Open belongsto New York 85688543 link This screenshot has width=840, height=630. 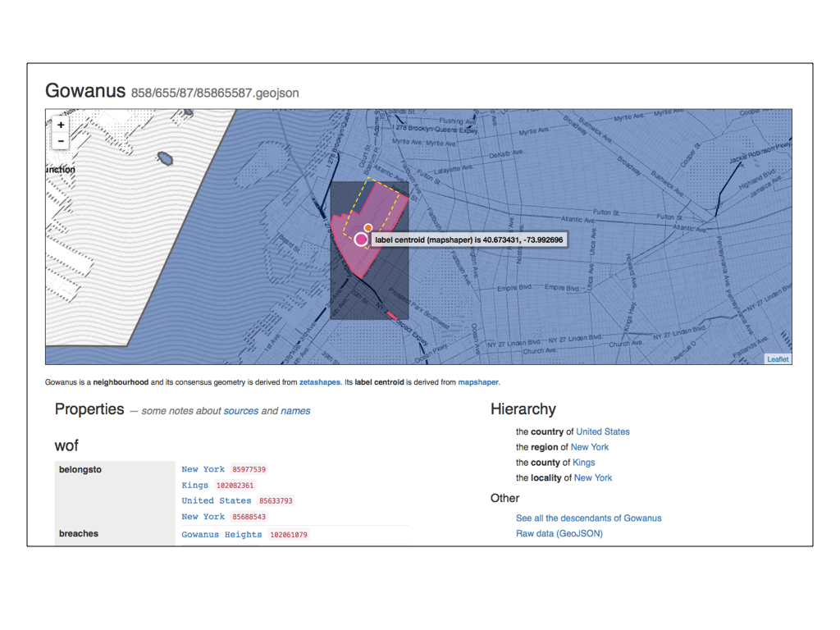tap(203, 517)
